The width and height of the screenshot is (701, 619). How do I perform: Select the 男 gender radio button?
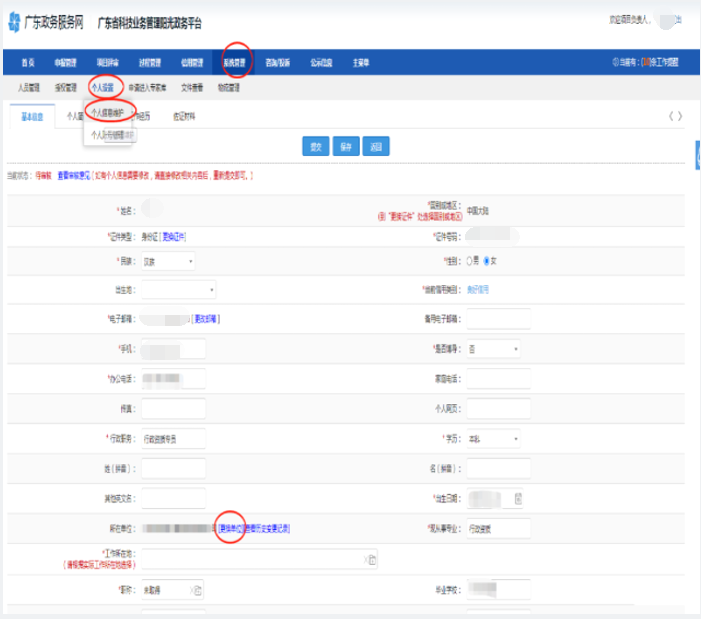point(468,261)
